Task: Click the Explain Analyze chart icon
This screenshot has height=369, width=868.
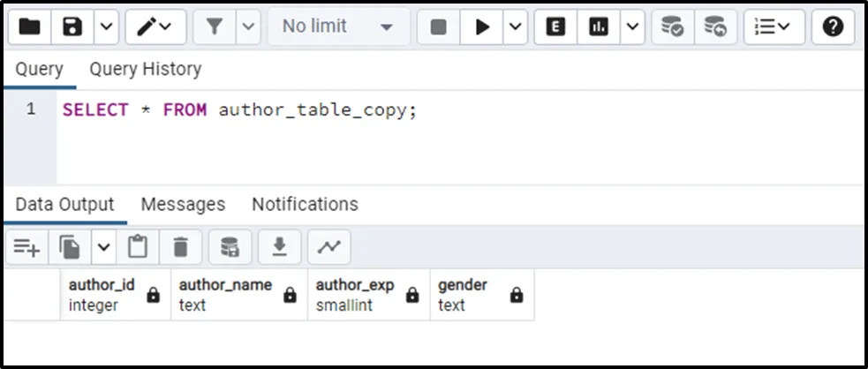Action: click(599, 26)
